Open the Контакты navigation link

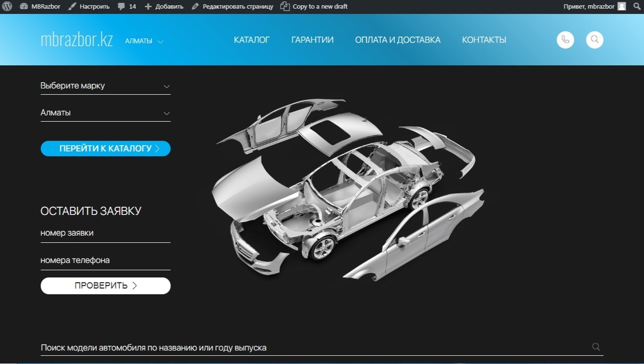click(484, 40)
